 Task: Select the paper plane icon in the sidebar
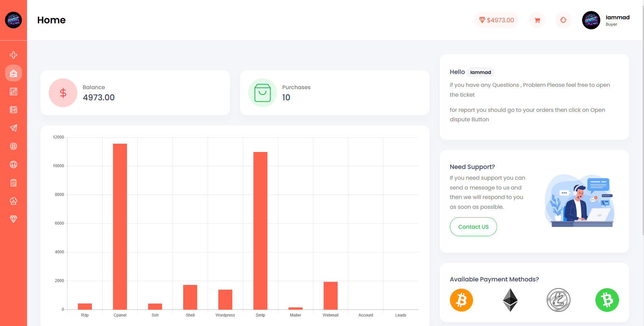14,128
